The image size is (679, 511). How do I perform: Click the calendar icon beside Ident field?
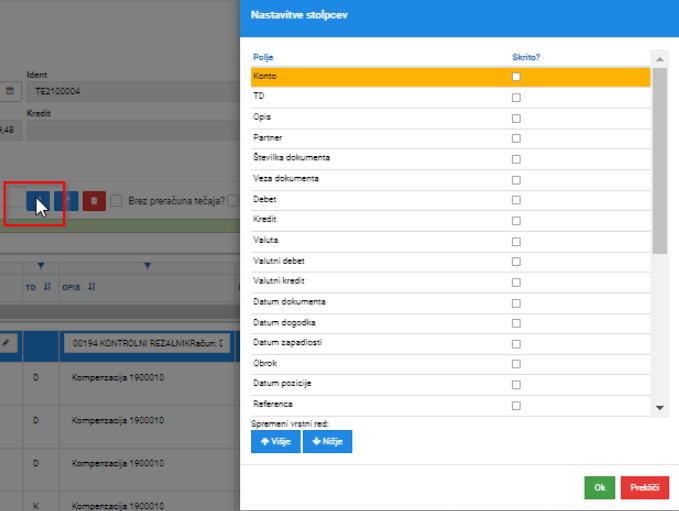click(10, 91)
